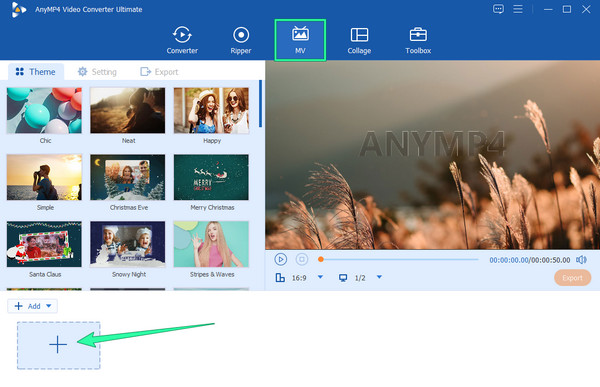600x387 pixels.
Task: Open the hamburger menu in title bar
Action: 518,9
